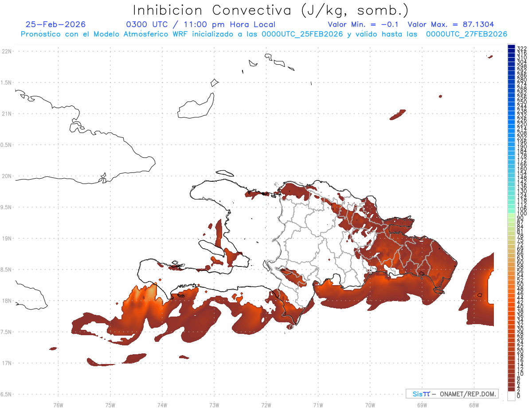532x411 pixels.
Task: Click the '0000UTC_25FEB2026' initialization timestamp
Action: click(x=302, y=34)
